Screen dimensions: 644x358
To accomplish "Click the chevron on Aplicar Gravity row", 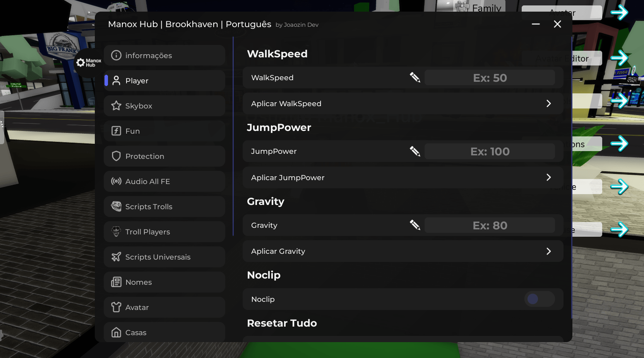I will (548, 251).
